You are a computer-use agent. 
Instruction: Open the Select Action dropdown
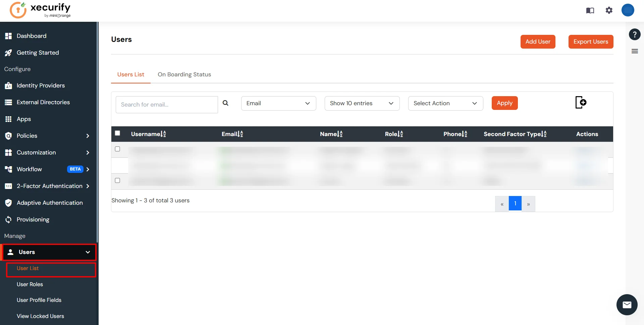[x=445, y=103]
